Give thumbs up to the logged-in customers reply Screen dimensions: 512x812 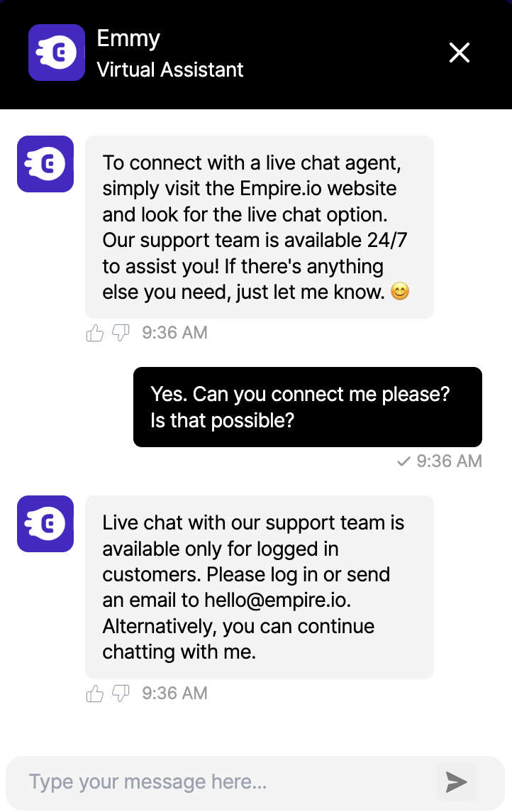94,693
